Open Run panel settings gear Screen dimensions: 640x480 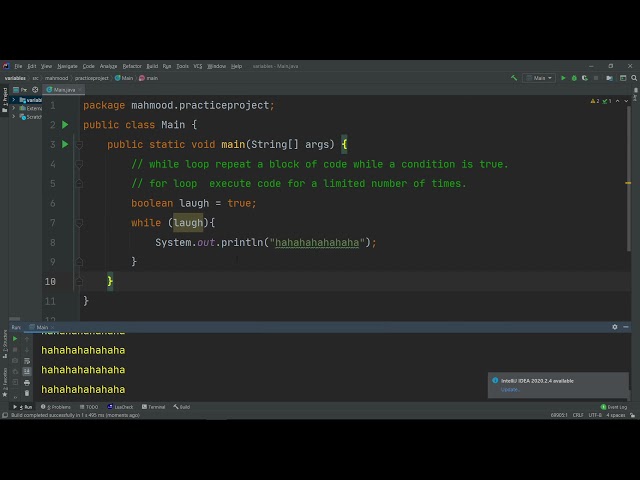[x=615, y=327]
